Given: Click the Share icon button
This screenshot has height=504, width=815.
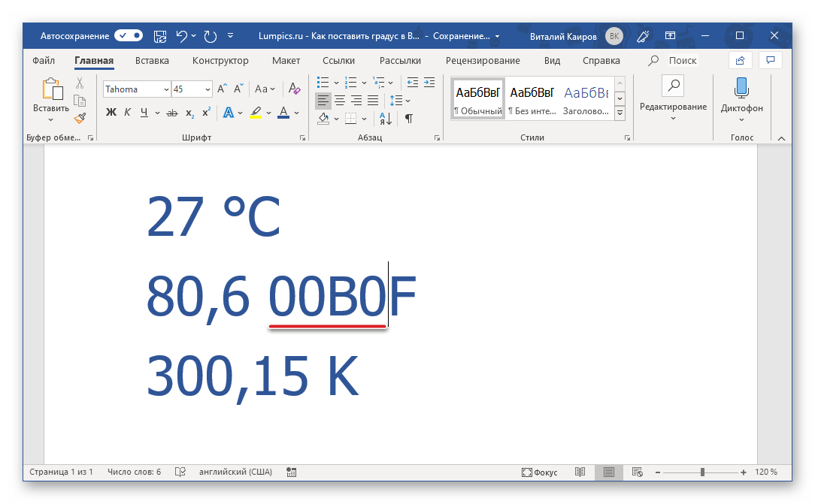Looking at the screenshot, I should (x=740, y=60).
